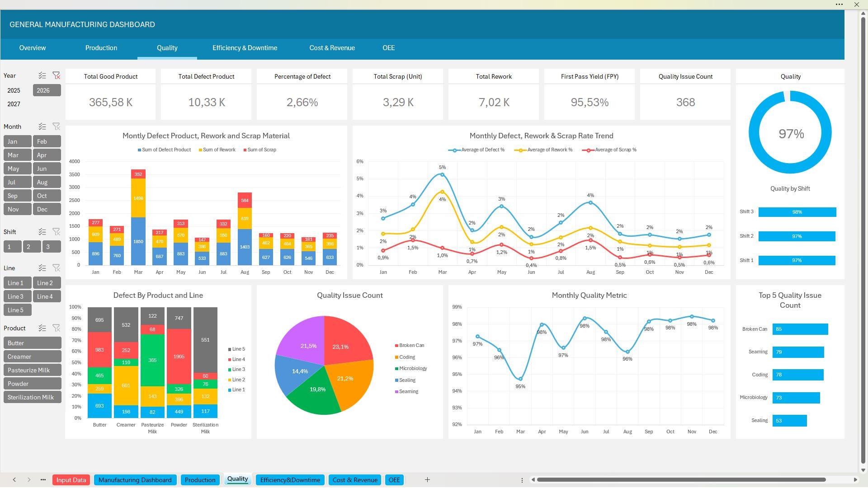
Task: Open the Efficiency & Downtime page
Action: pyautogui.click(x=245, y=48)
